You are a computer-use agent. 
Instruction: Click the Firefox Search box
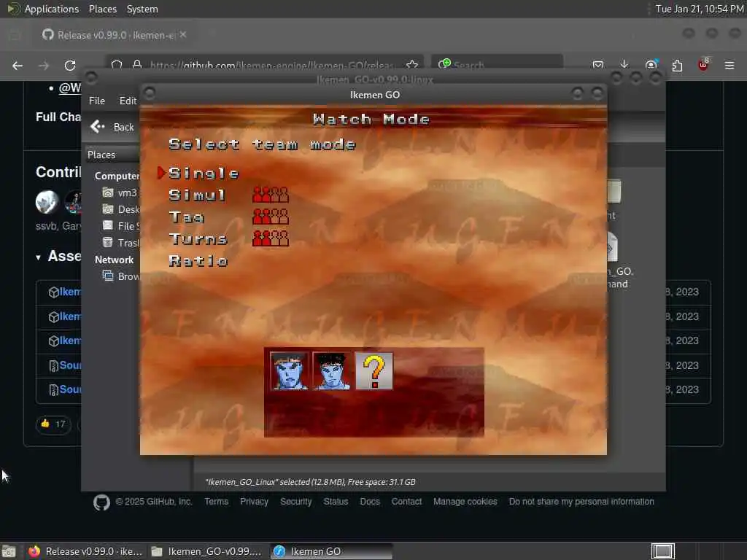click(x=498, y=65)
